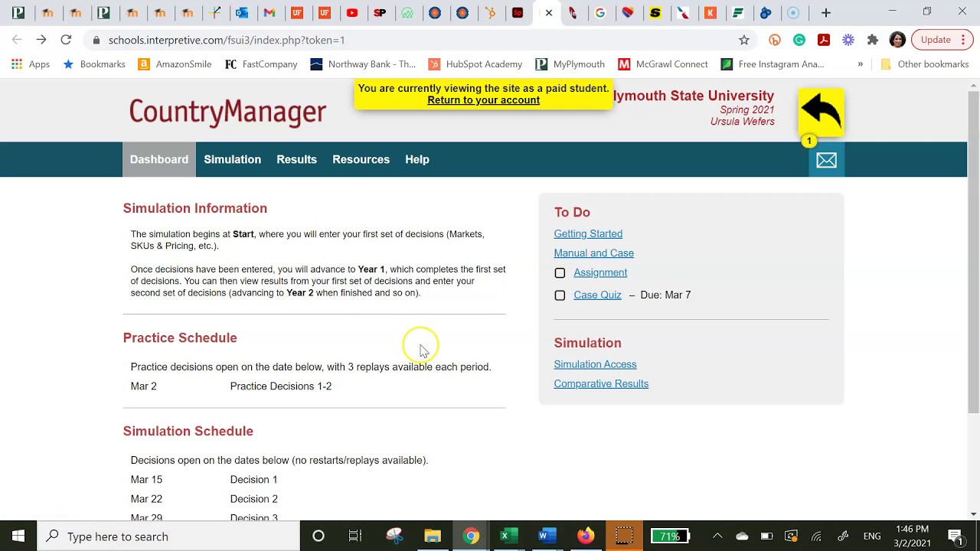Open the Other bookmarks folder
The image size is (980, 551).
(x=925, y=64)
